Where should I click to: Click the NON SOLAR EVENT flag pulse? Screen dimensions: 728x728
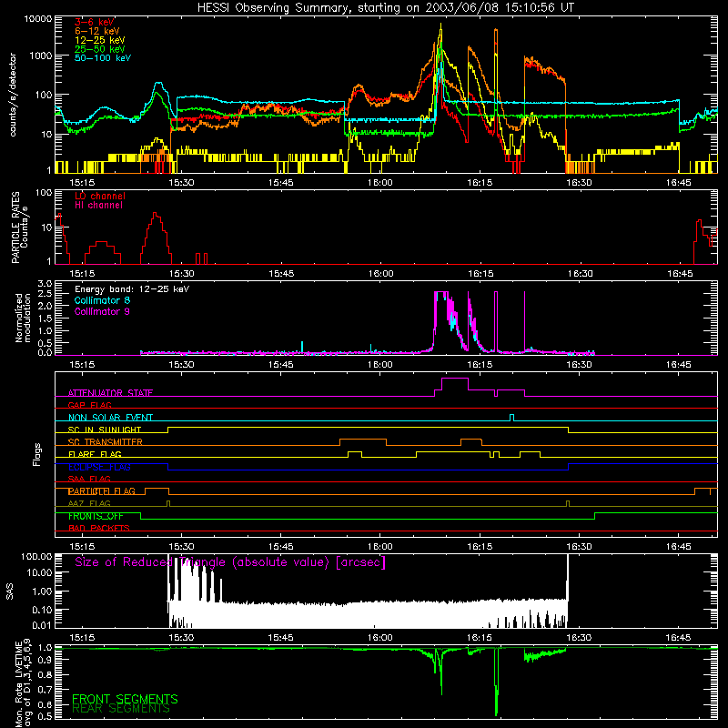tap(511, 418)
